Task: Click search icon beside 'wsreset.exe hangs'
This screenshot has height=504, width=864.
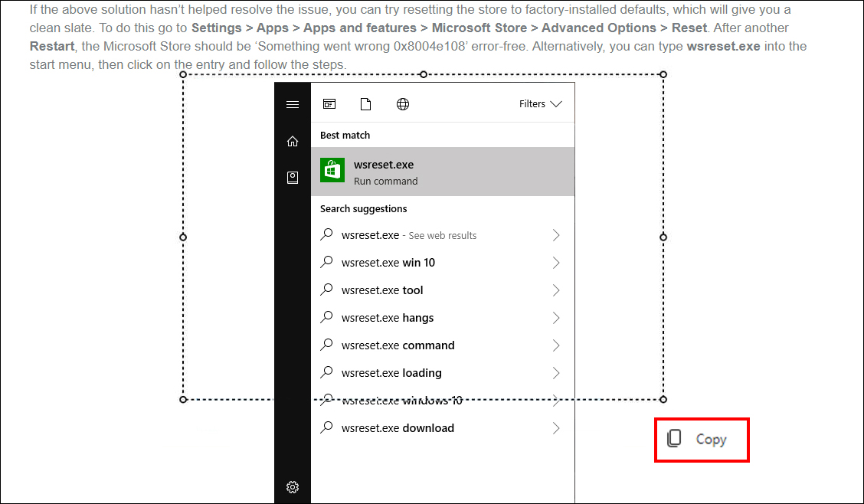Action: (327, 316)
